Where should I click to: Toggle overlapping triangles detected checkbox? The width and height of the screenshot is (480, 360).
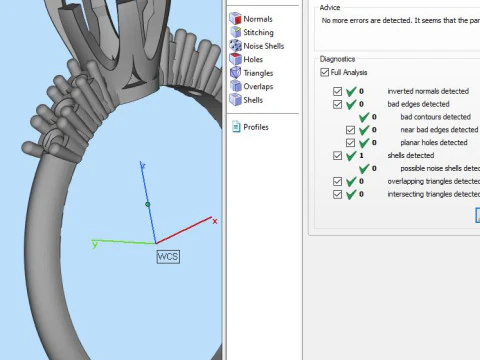(337, 181)
